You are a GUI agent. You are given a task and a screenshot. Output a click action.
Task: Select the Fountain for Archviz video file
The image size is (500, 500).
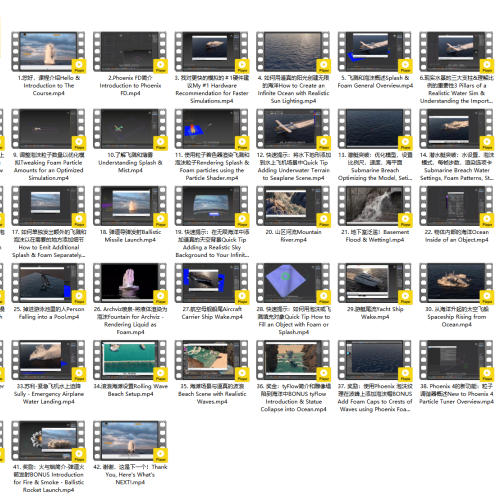click(x=130, y=283)
